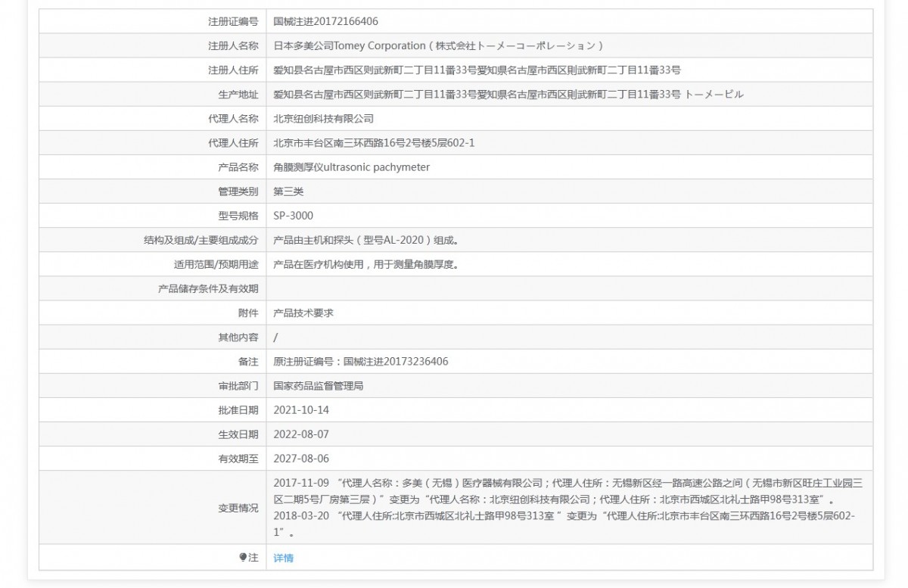Click the 变更情况 row label
This screenshot has width=908, height=588.
point(238,507)
